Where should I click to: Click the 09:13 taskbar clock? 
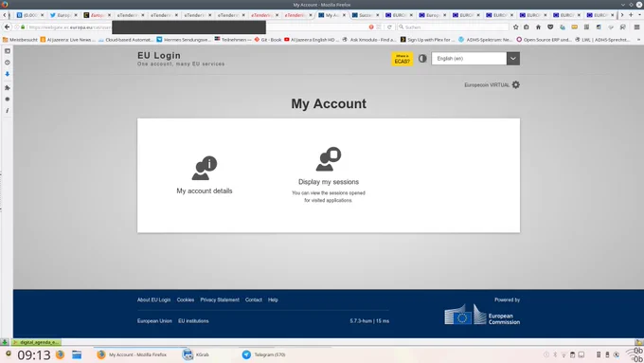tap(34, 354)
